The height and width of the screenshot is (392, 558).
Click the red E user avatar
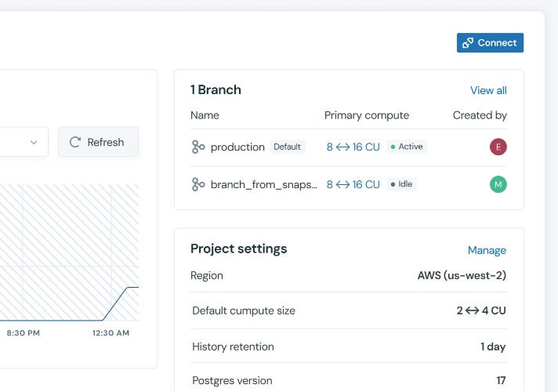[x=498, y=147]
